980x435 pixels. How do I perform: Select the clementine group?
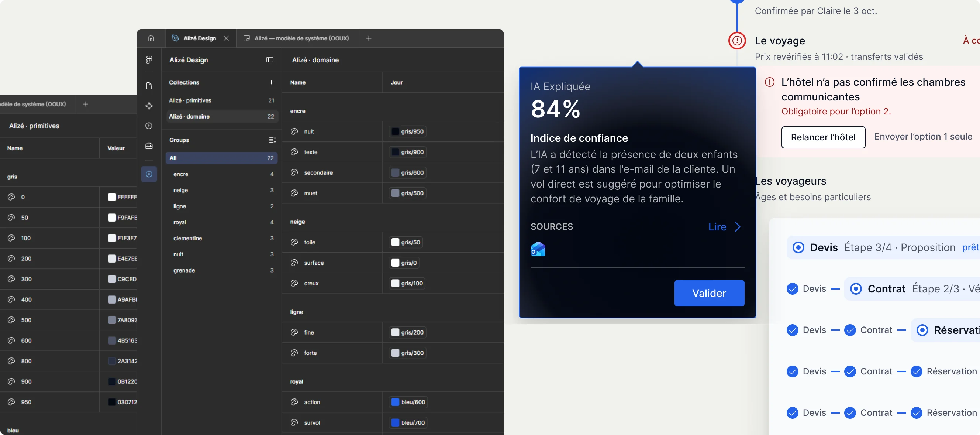221,238
